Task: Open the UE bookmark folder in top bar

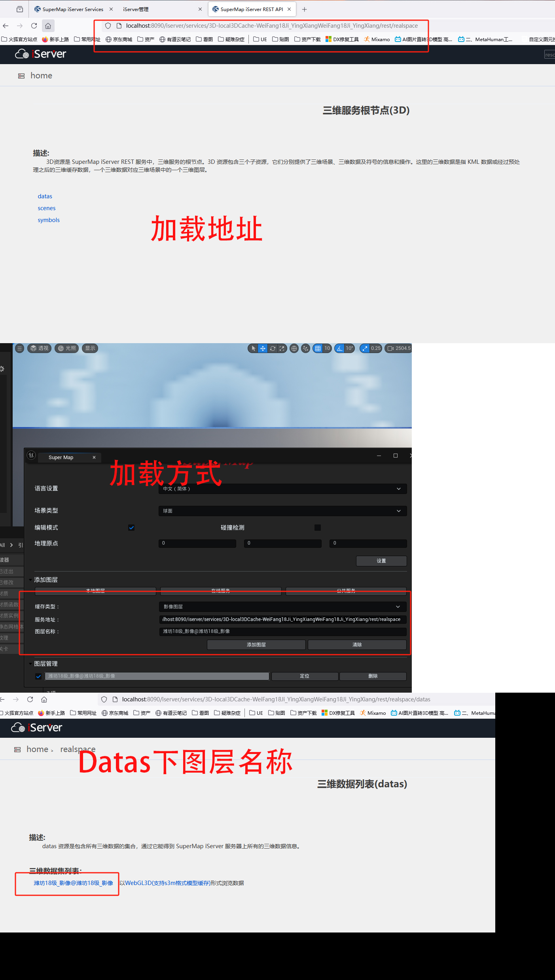Action: (x=260, y=39)
